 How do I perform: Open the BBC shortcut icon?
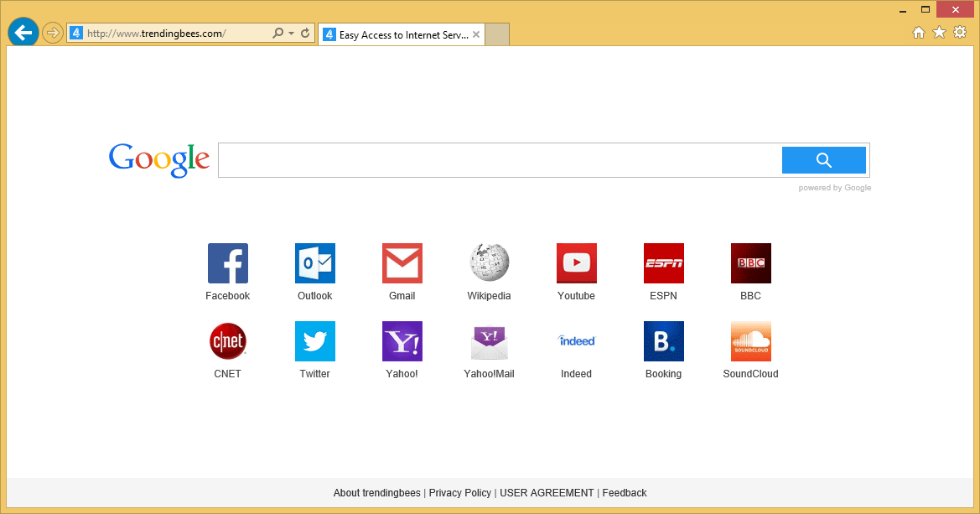(x=751, y=263)
